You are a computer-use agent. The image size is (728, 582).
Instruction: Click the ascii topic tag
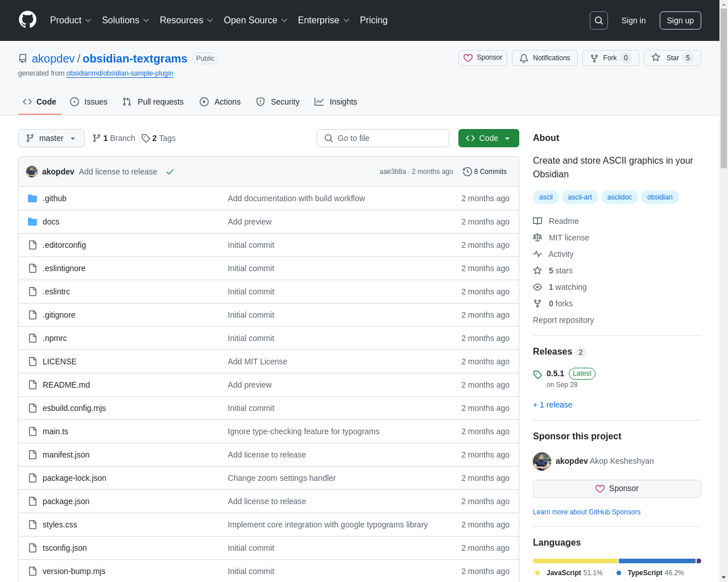coord(546,197)
